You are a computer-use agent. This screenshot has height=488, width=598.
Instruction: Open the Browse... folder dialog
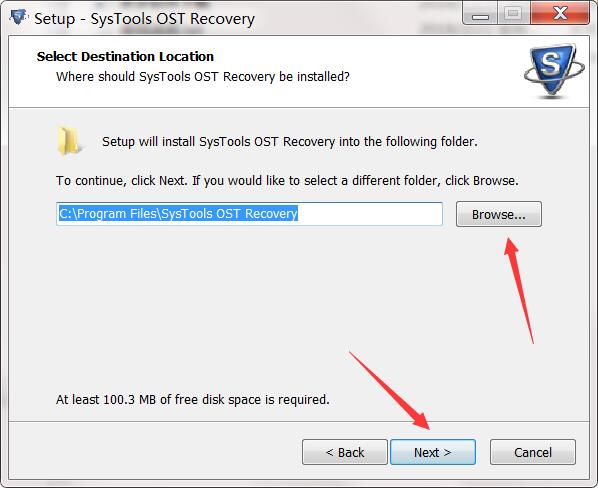tap(498, 214)
